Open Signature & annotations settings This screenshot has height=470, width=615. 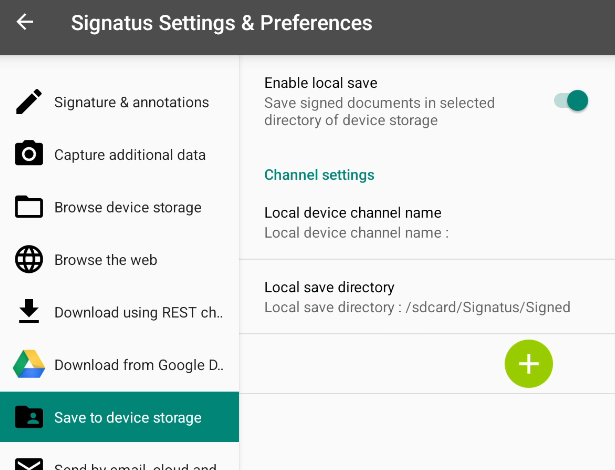tap(131, 102)
